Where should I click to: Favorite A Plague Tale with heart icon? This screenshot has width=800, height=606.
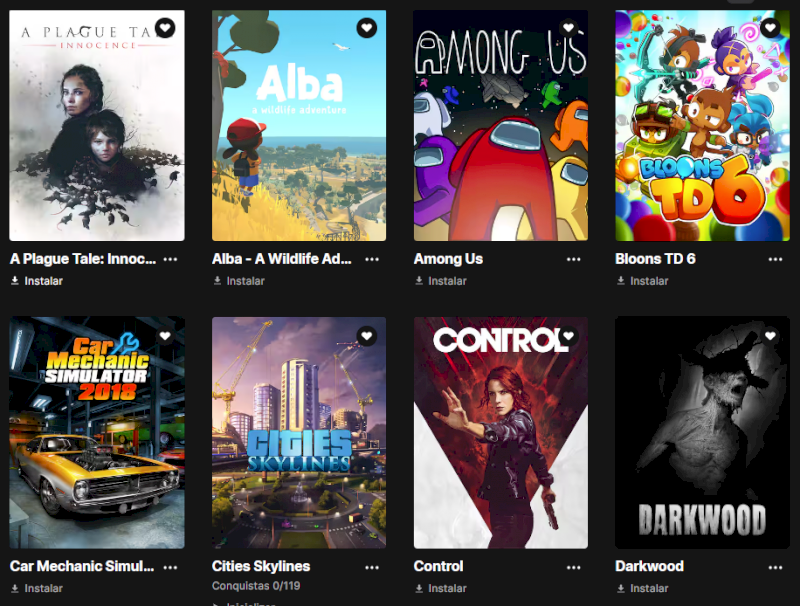point(165,28)
